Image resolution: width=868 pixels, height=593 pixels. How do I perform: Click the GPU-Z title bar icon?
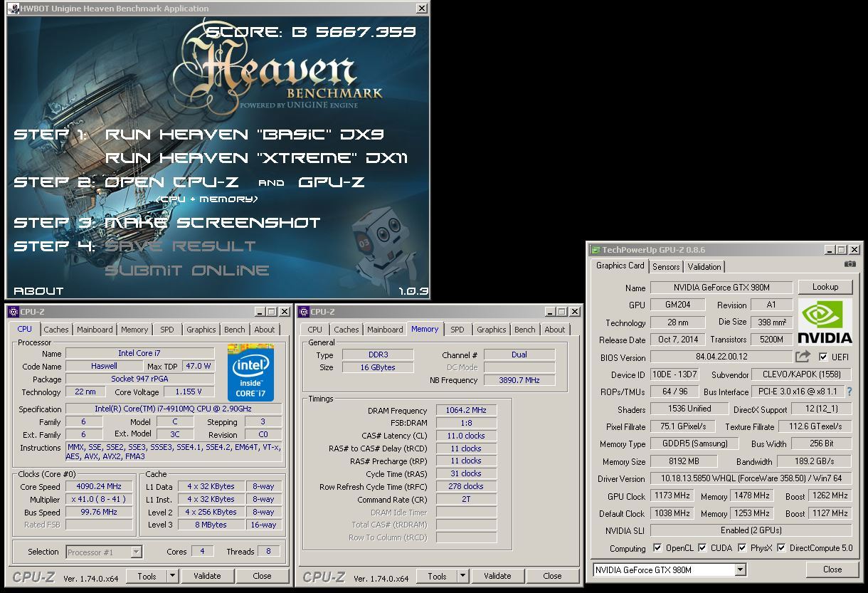[x=596, y=250]
